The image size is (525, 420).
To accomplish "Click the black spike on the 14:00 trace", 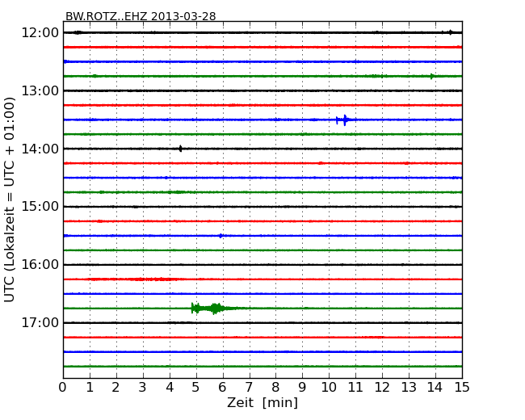I will point(180,149).
